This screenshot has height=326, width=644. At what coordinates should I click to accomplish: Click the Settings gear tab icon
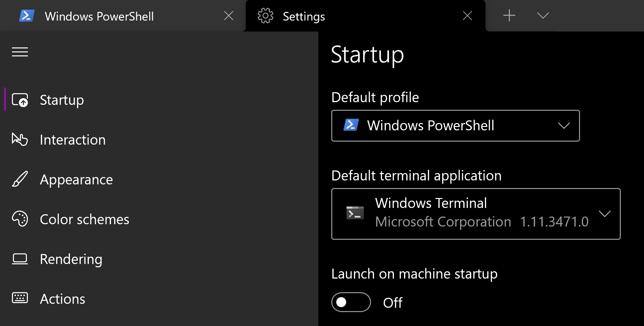coord(265,16)
